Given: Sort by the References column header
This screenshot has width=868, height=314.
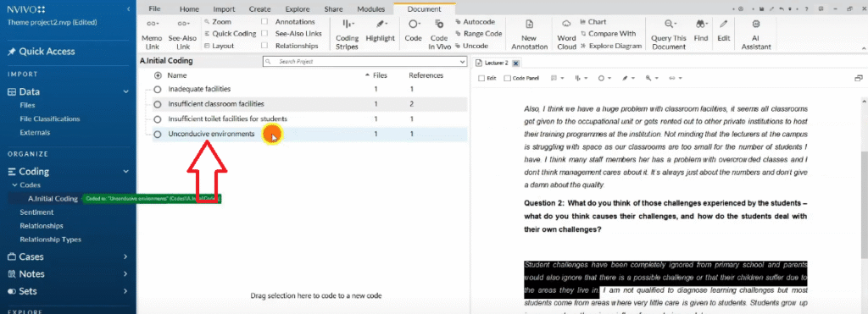Looking at the screenshot, I should (426, 75).
